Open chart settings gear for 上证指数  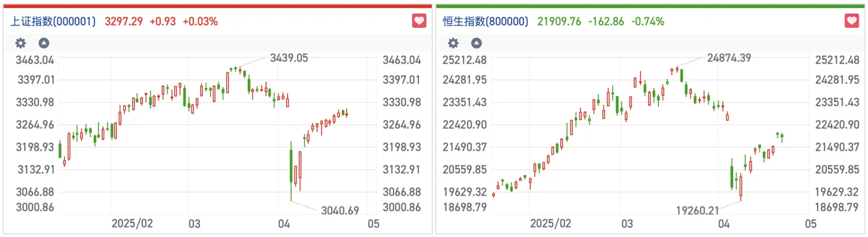(21, 43)
